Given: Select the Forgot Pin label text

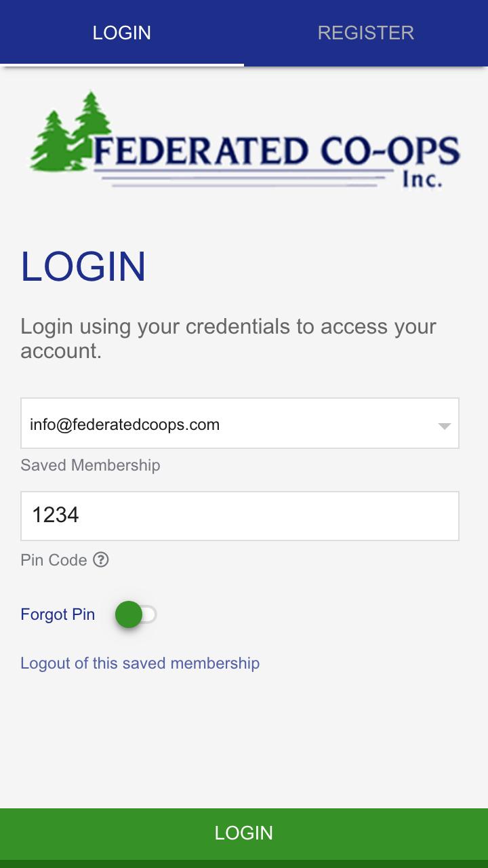Looking at the screenshot, I should click(58, 614).
